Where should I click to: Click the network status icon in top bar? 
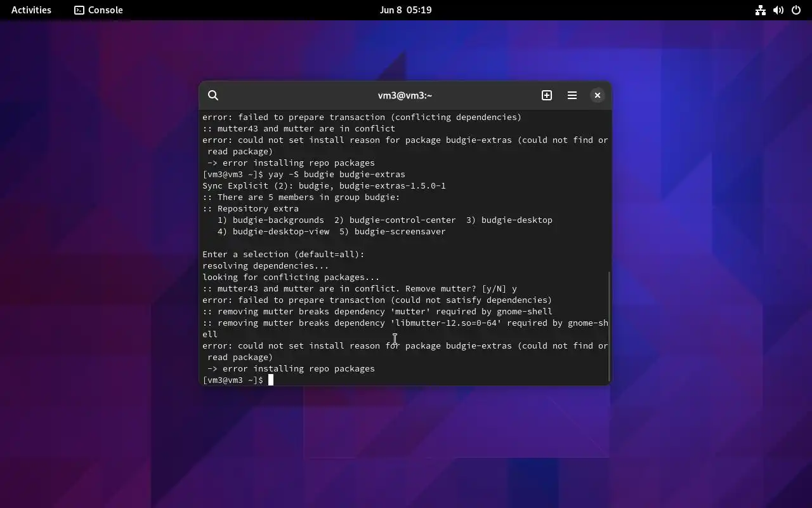761,10
